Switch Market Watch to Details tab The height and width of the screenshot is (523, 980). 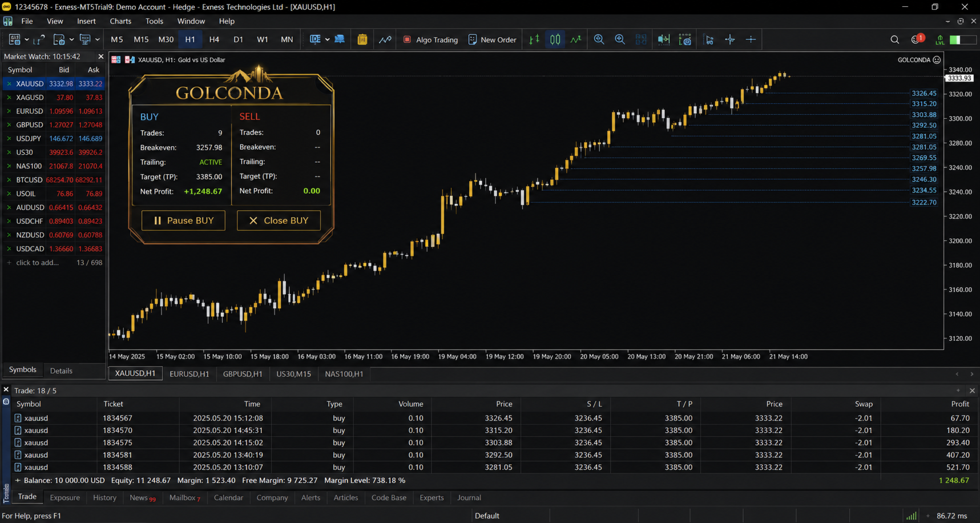click(x=61, y=371)
